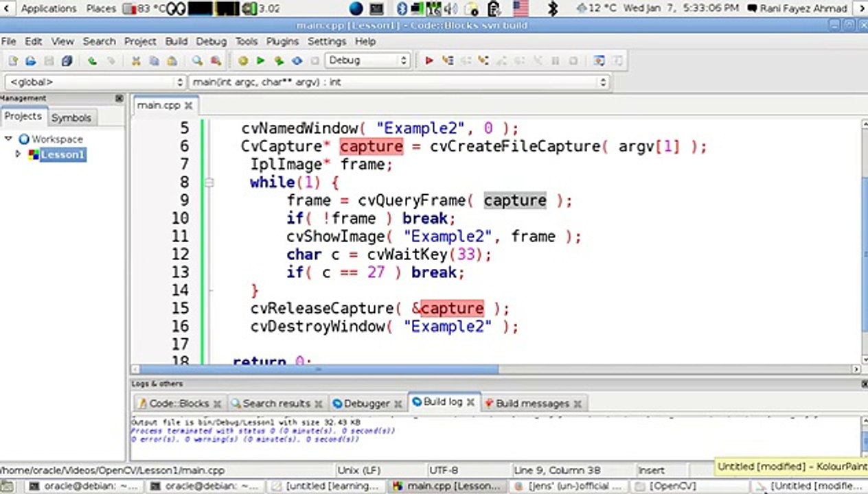Click the Replace toolbar icon

coord(216,60)
